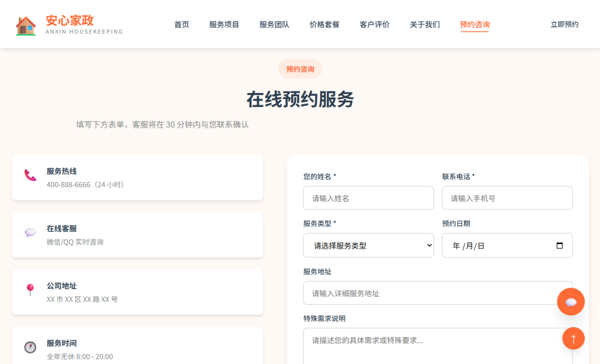Open the floating orange chat button
600x364 pixels.
coord(570,302)
